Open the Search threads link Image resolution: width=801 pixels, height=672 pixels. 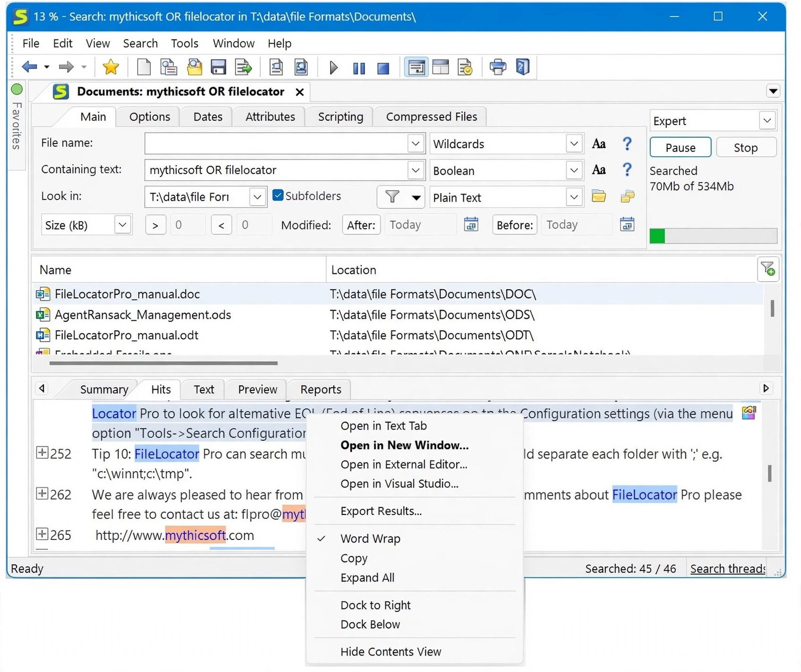727,568
